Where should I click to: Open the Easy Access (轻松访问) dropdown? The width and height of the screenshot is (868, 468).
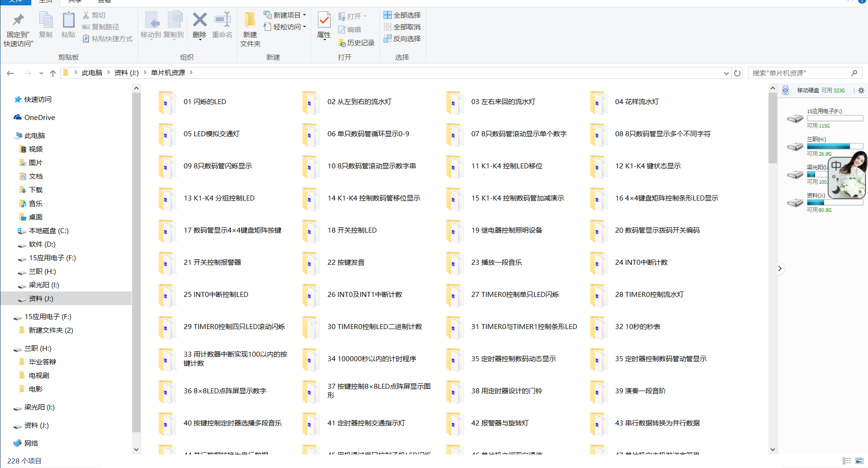click(x=285, y=27)
